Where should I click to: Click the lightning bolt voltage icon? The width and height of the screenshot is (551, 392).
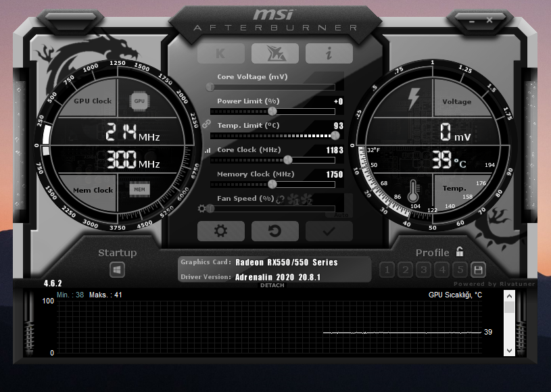coord(413,99)
